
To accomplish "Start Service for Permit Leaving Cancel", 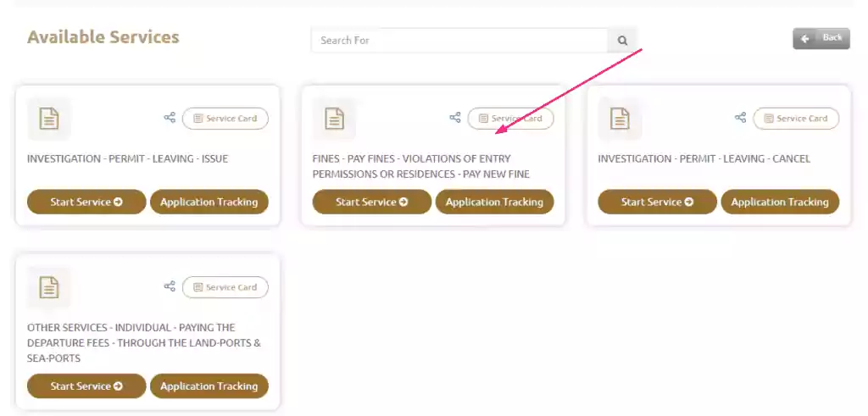I will click(x=657, y=202).
